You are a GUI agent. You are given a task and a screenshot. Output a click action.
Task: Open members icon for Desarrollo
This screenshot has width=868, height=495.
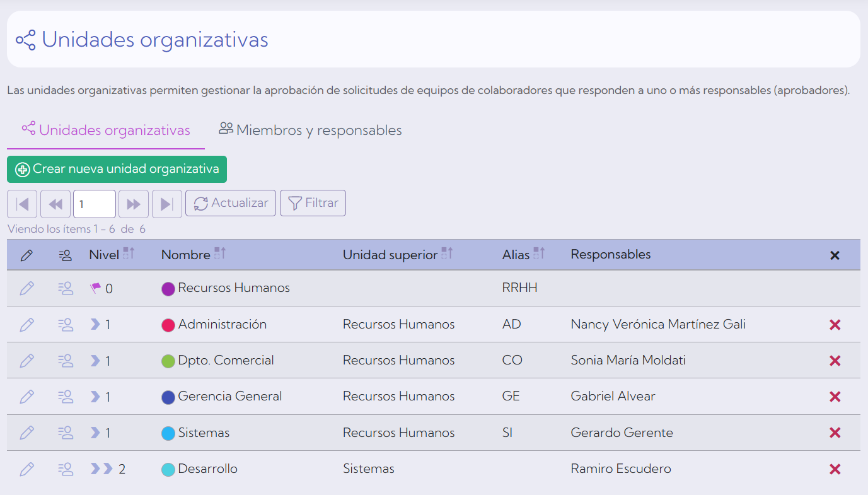[x=65, y=469]
